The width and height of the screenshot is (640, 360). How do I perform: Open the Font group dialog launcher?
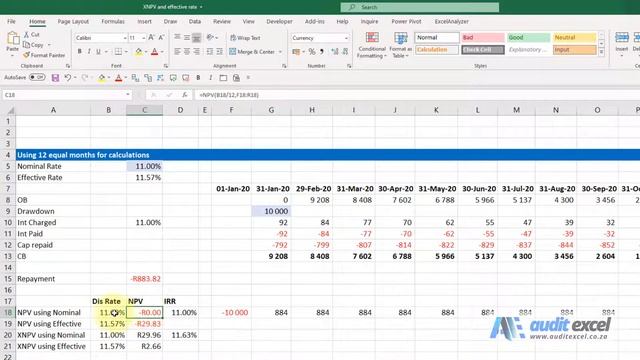pyautogui.click(x=166, y=66)
